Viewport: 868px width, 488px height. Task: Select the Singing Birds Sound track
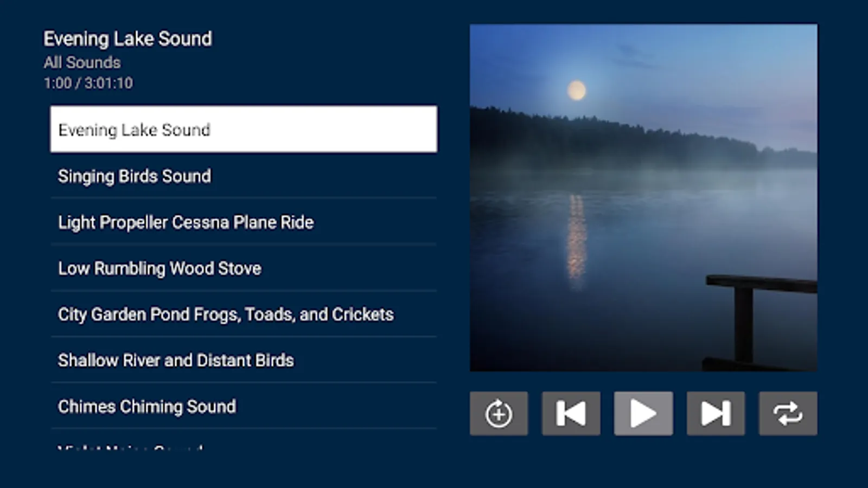(134, 176)
